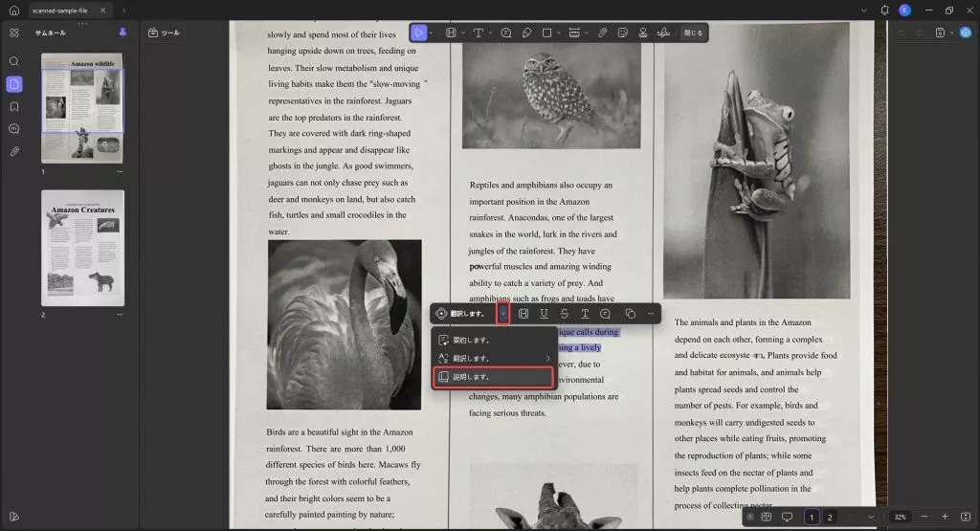Screen dimensions: 980x531
Task: Choose 翻訳します (translate) menu item
Action: pyautogui.click(x=494, y=358)
